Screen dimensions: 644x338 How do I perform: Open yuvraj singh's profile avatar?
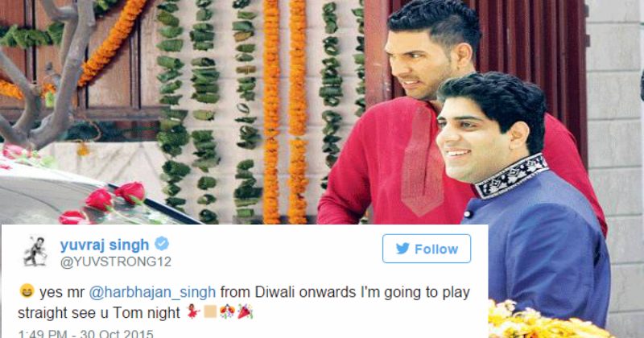coord(35,252)
